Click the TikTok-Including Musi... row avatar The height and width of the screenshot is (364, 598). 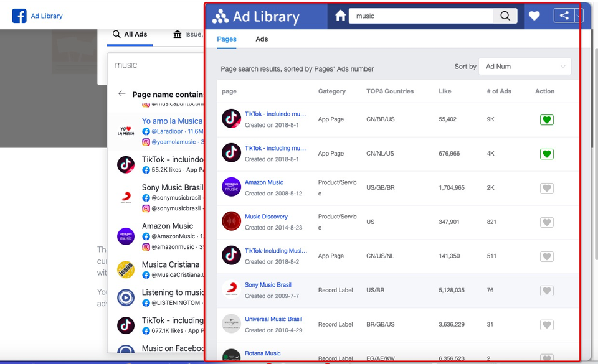pos(231,256)
